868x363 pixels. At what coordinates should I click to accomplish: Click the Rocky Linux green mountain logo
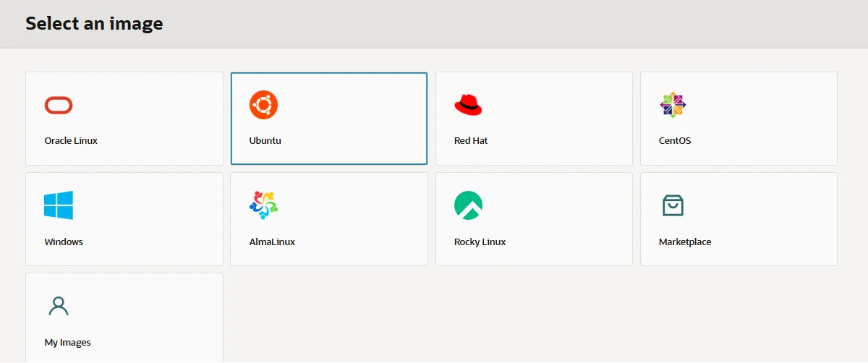coord(468,205)
